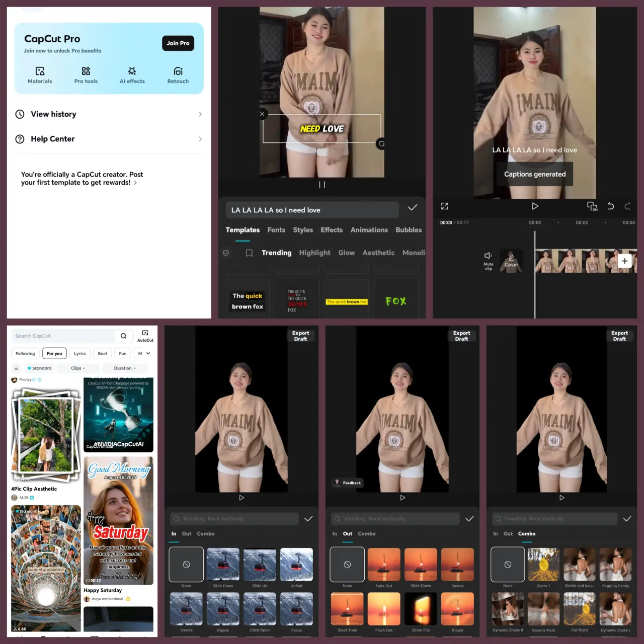Mute the clip audio

tap(488, 261)
